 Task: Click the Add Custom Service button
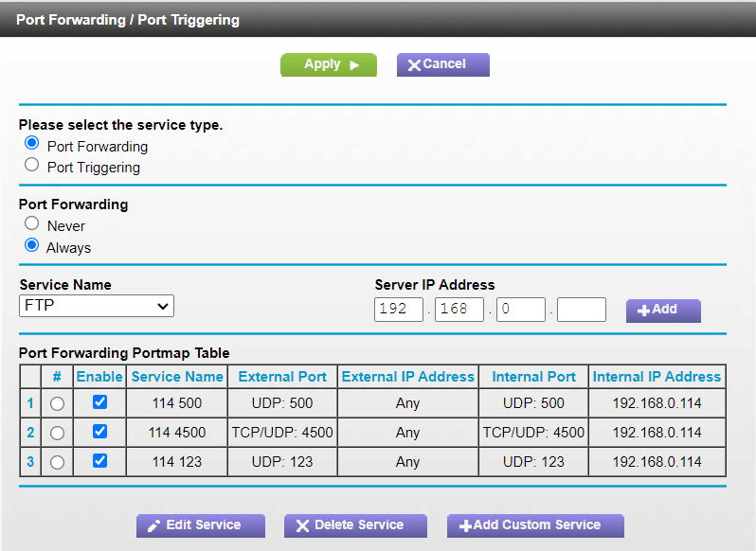535,525
